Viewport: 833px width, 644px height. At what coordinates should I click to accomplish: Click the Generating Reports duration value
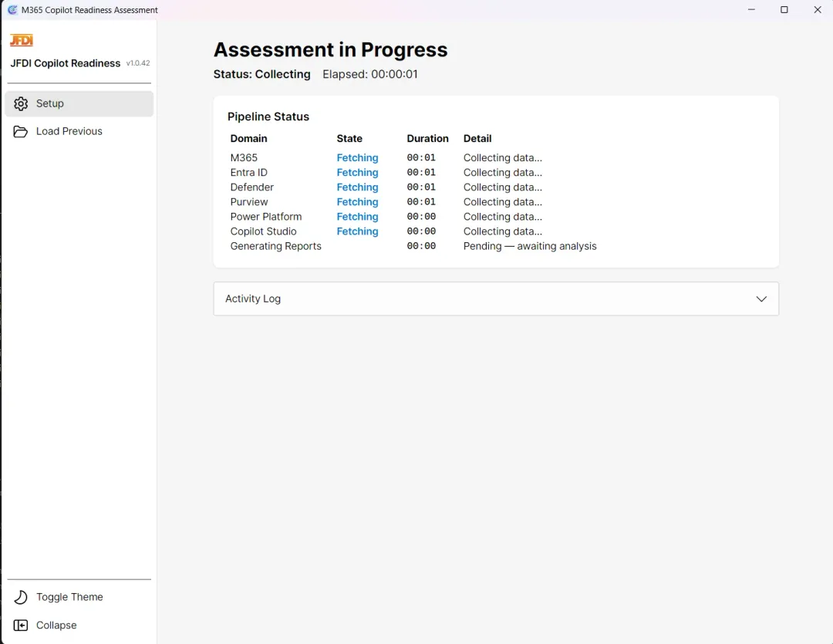tap(421, 246)
